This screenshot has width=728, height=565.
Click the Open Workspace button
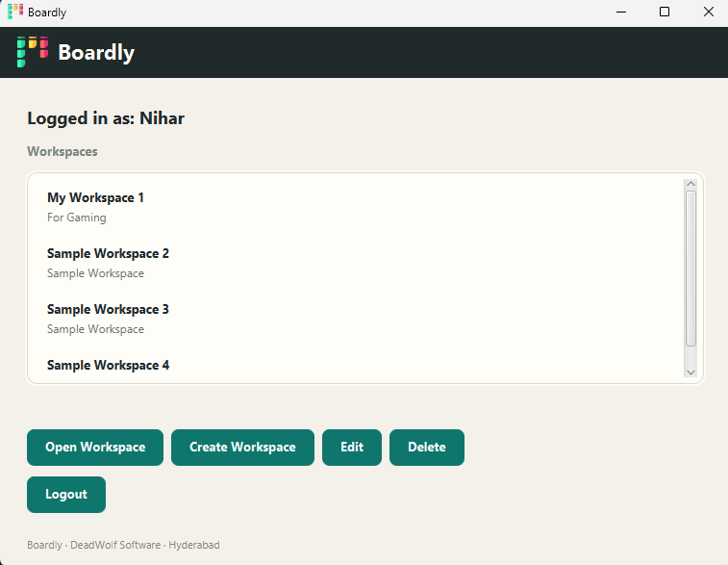pyautogui.click(x=95, y=447)
